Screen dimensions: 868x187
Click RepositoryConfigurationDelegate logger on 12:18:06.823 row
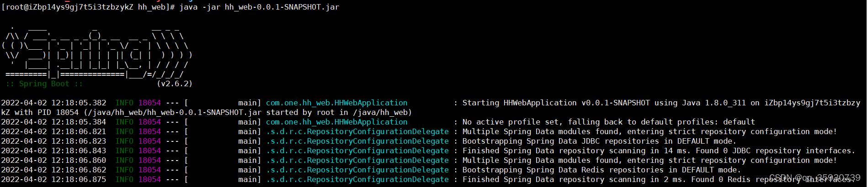click(357, 141)
